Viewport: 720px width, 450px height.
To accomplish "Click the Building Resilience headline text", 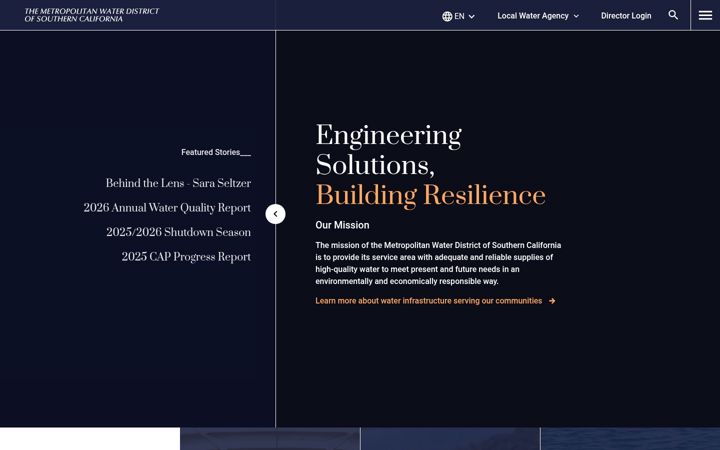I will click(430, 195).
